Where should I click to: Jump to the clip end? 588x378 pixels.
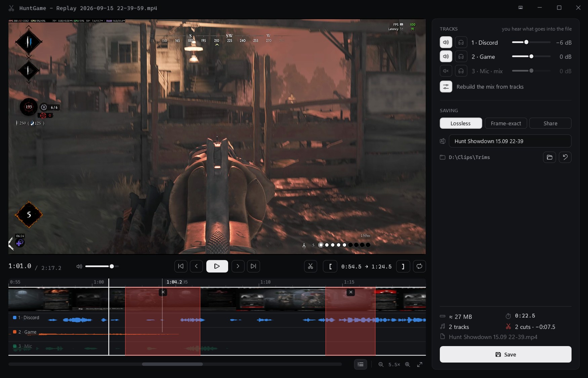[x=253, y=266]
